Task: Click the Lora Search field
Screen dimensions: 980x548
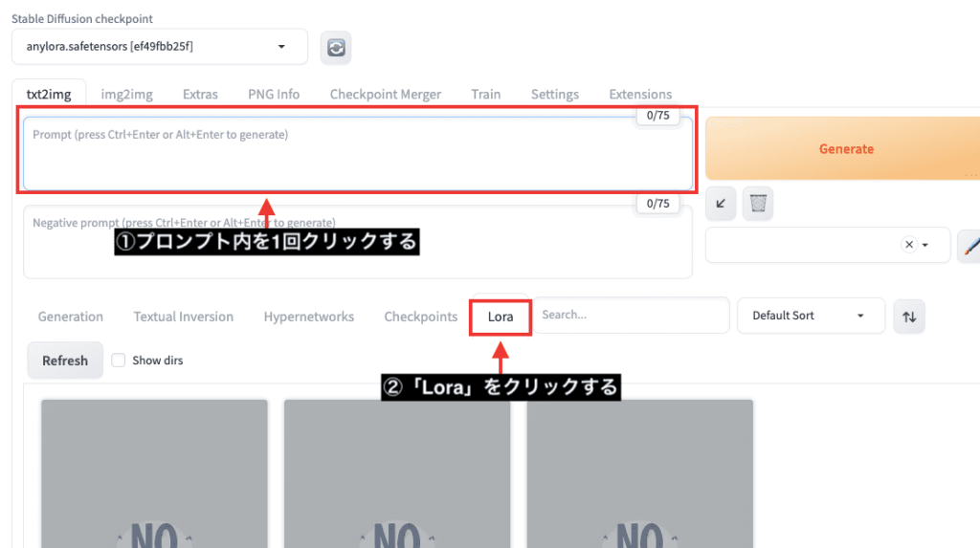Action: pos(632,315)
